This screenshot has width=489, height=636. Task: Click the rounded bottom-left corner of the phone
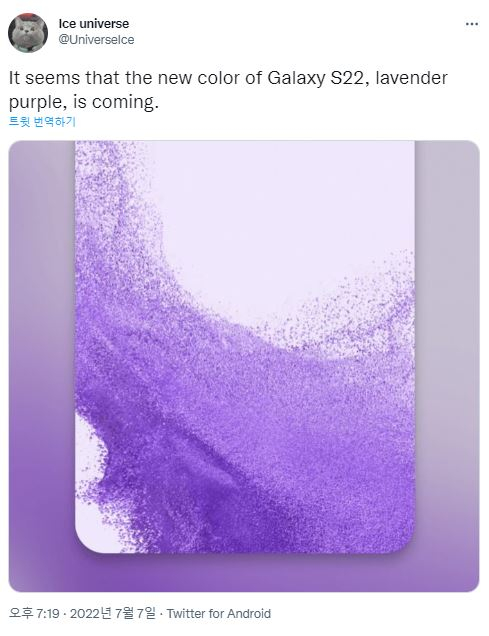tap(87, 539)
